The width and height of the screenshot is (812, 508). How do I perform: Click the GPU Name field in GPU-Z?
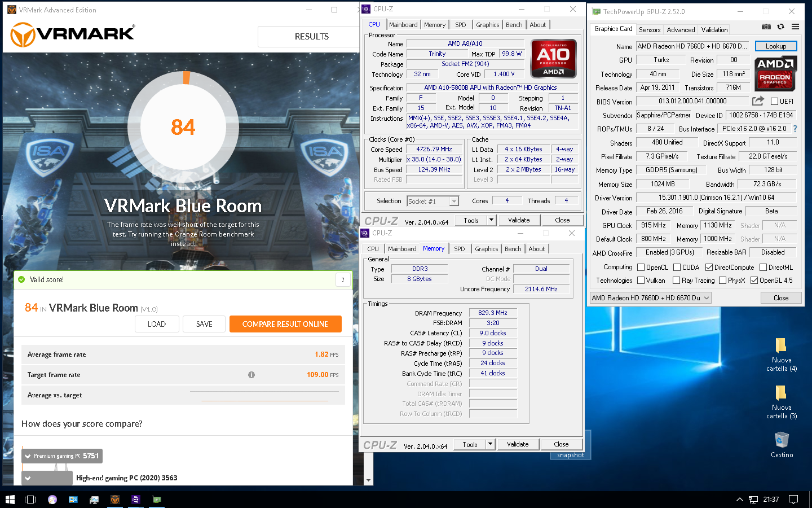pyautogui.click(x=692, y=46)
